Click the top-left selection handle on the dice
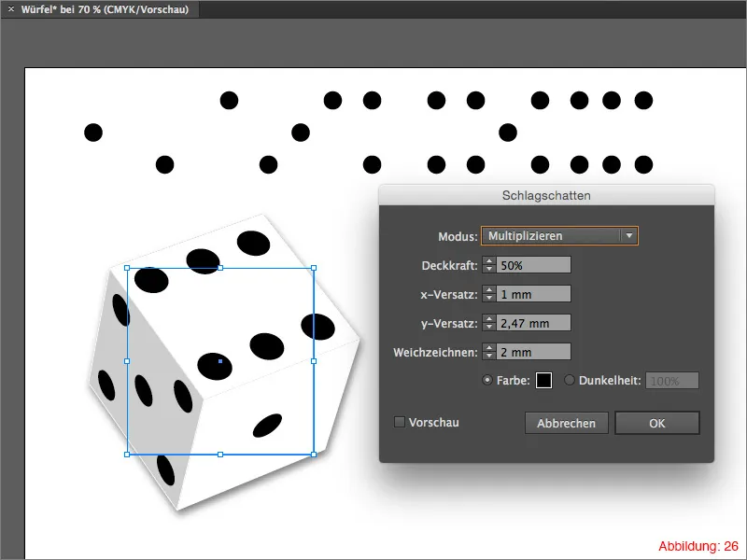Image resolution: width=747 pixels, height=560 pixels. pos(127,268)
